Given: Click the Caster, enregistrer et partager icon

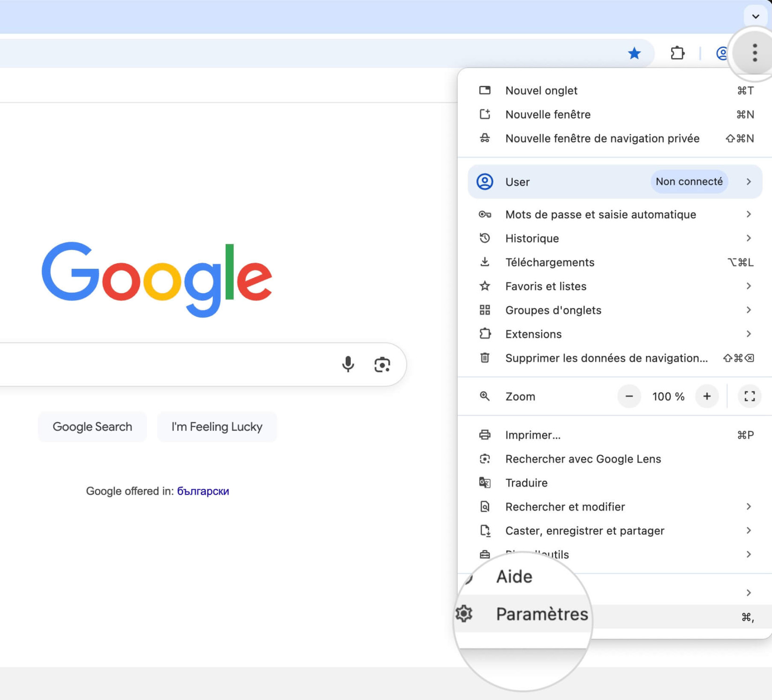Looking at the screenshot, I should click(x=485, y=531).
